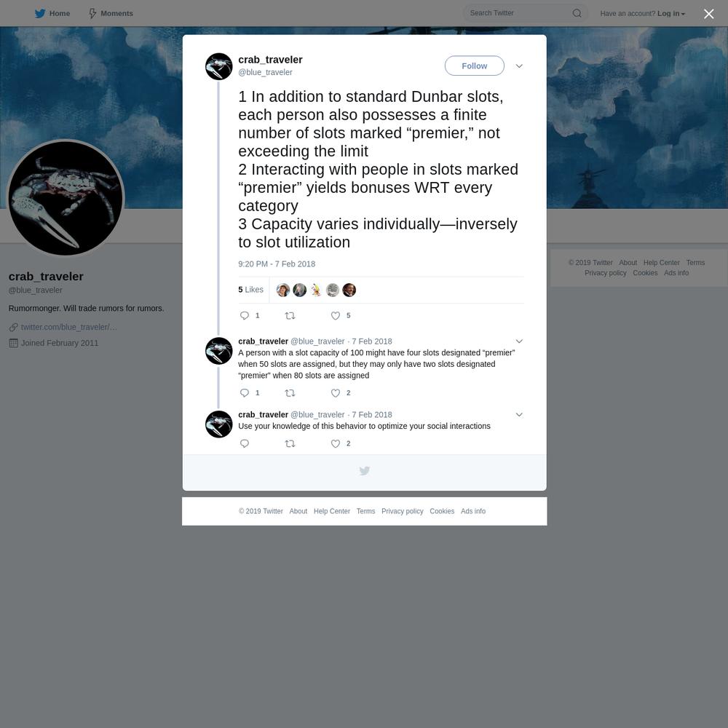
Task: Expand the chevron menu next to Follow
Action: [519, 66]
